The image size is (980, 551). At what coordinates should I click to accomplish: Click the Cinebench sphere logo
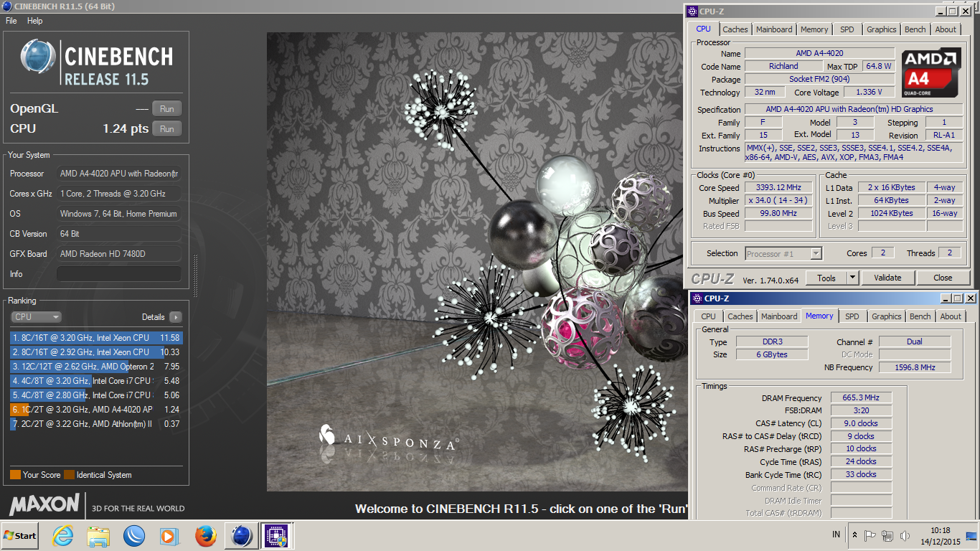[x=38, y=57]
